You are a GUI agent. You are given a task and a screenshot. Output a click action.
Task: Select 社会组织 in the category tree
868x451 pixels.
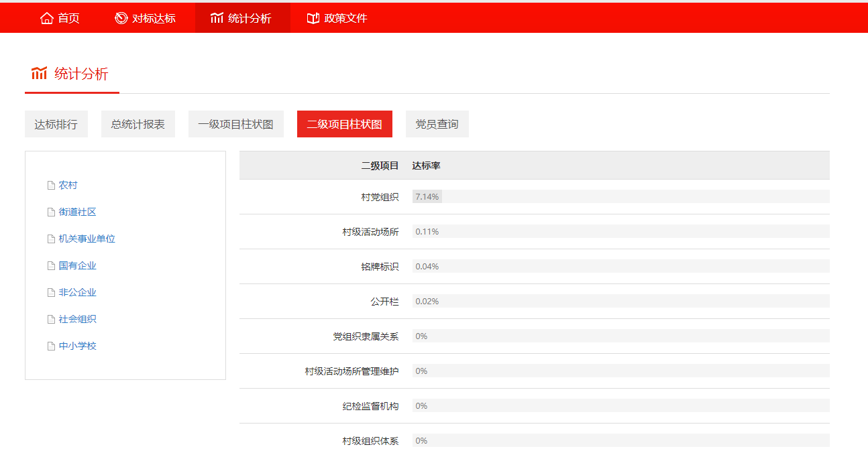pos(78,320)
